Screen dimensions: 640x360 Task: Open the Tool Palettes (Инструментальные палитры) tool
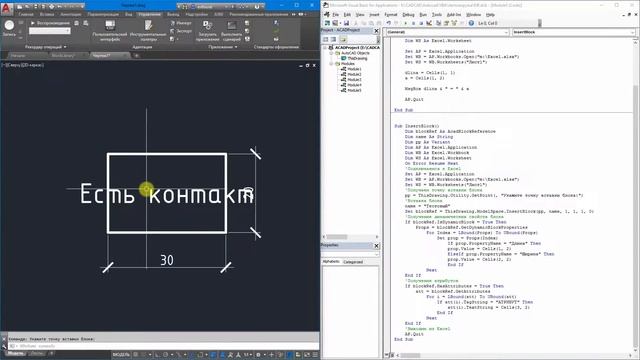tap(148, 31)
